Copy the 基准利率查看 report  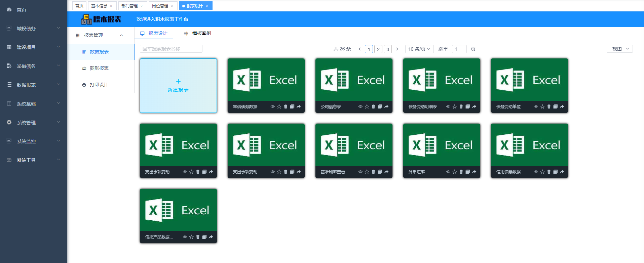[380, 172]
